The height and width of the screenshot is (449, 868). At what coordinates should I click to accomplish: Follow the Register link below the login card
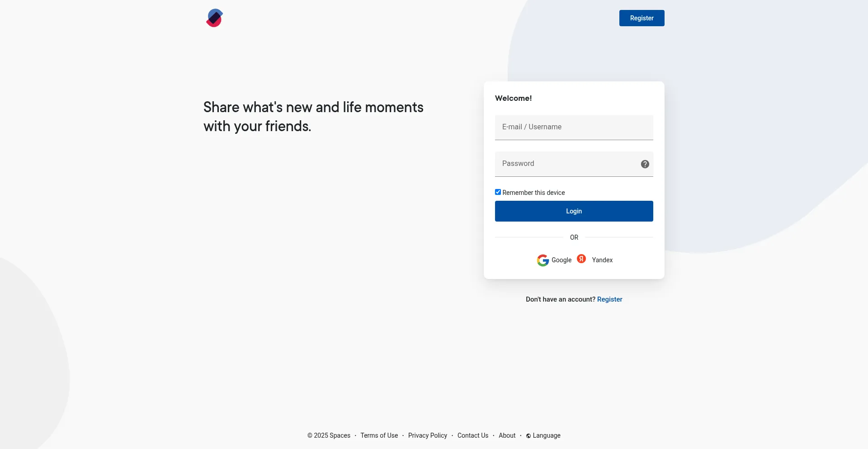pos(609,299)
